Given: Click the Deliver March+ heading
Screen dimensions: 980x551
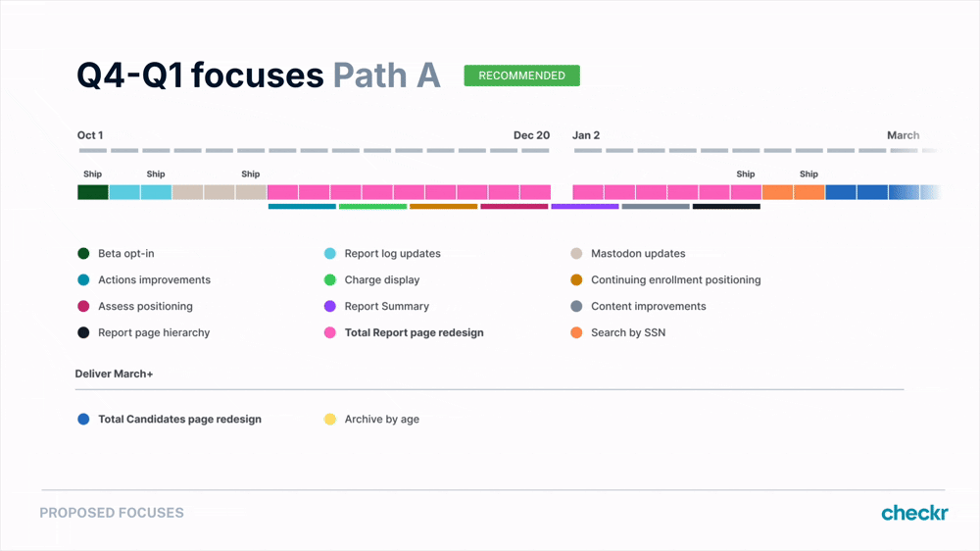Looking at the screenshot, I should point(114,375).
